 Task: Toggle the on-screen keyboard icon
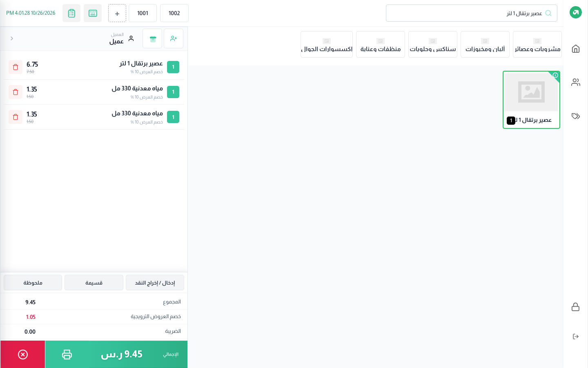point(93,13)
